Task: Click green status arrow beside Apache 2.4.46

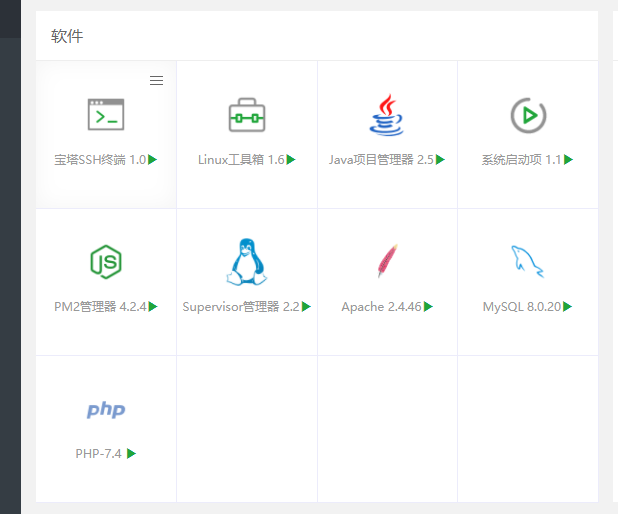Action: tap(428, 307)
